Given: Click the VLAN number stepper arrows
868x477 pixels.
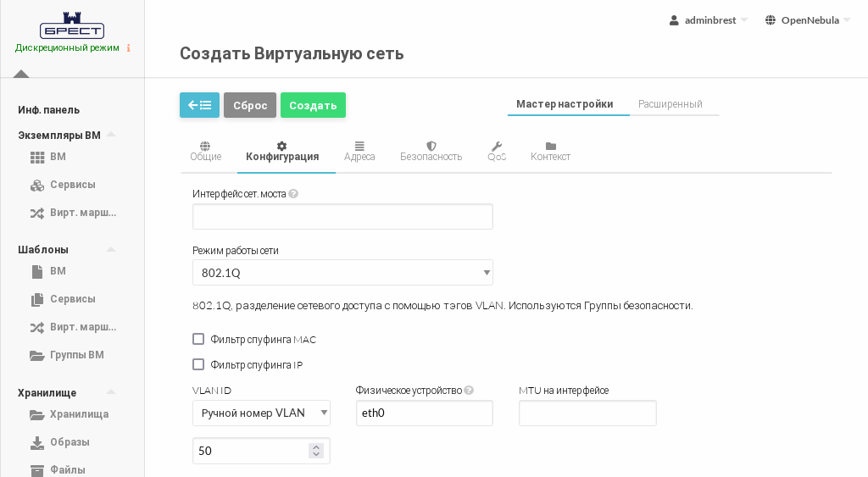Looking at the screenshot, I should click(316, 451).
